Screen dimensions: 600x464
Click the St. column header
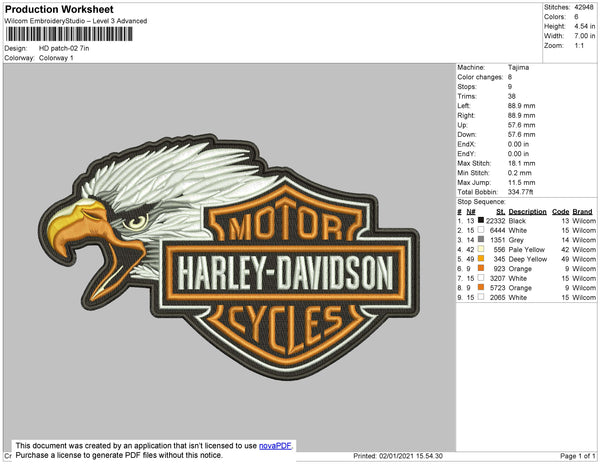click(x=501, y=212)
